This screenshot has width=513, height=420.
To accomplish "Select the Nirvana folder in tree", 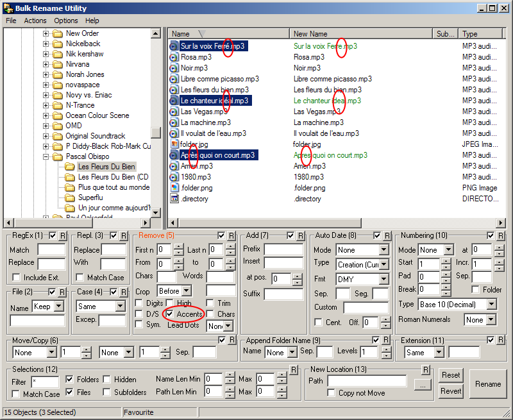I will (x=78, y=64).
